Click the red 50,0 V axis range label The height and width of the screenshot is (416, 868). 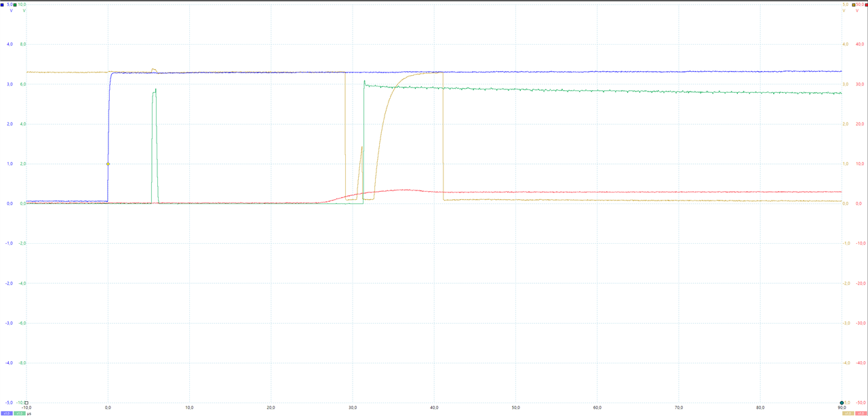pyautogui.click(x=860, y=5)
